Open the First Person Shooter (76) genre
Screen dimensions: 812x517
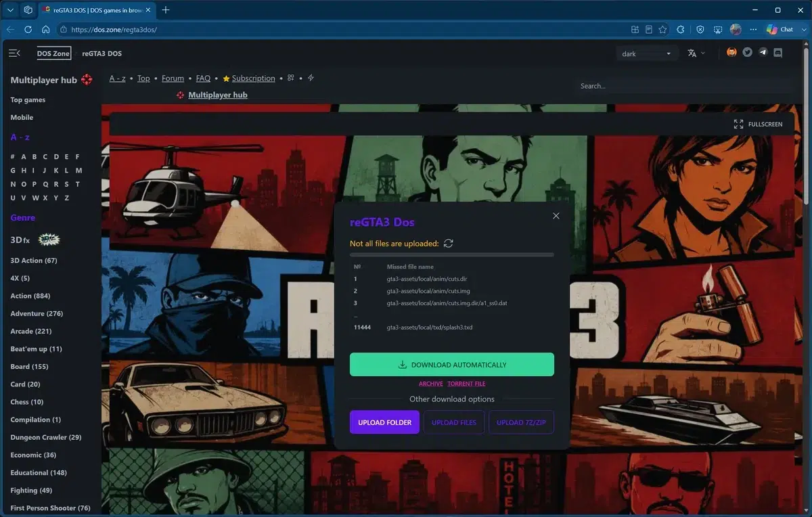pos(50,508)
